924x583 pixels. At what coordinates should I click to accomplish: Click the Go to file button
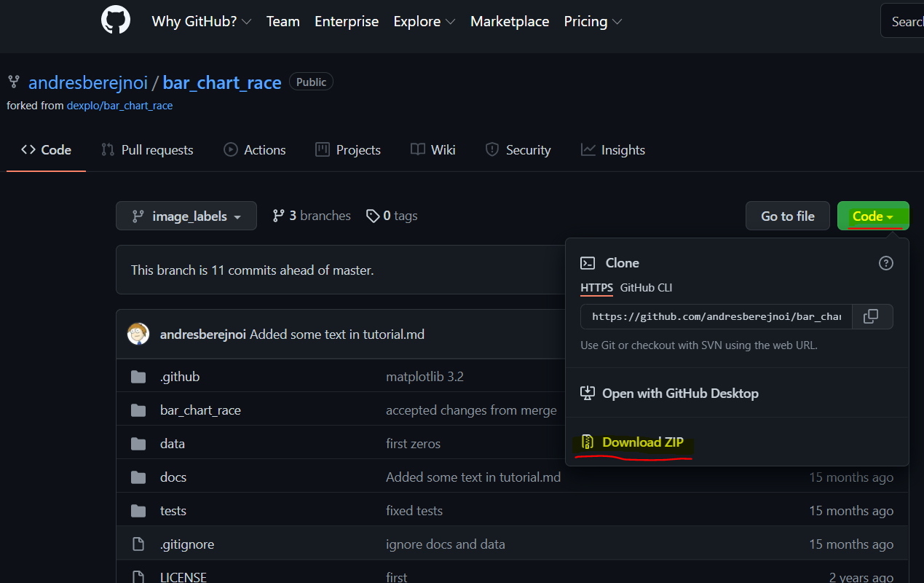788,216
